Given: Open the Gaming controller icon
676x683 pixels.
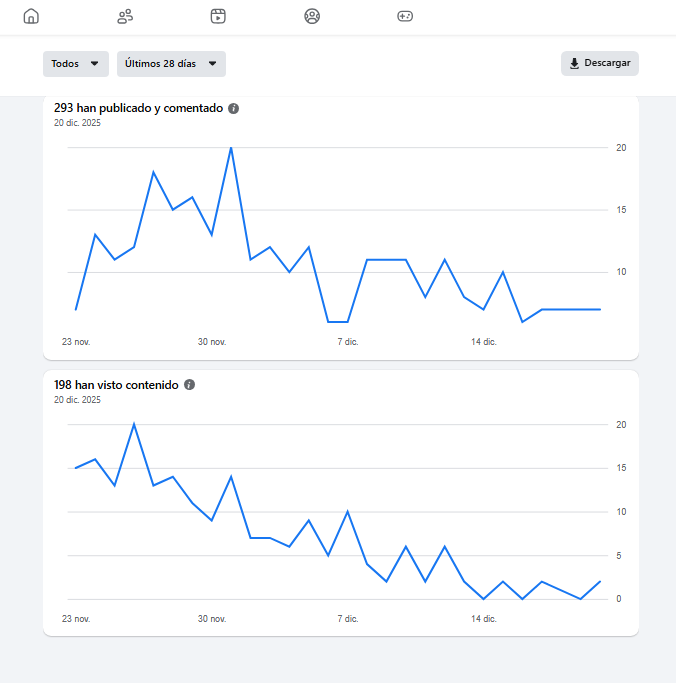Looking at the screenshot, I should pyautogui.click(x=406, y=16).
